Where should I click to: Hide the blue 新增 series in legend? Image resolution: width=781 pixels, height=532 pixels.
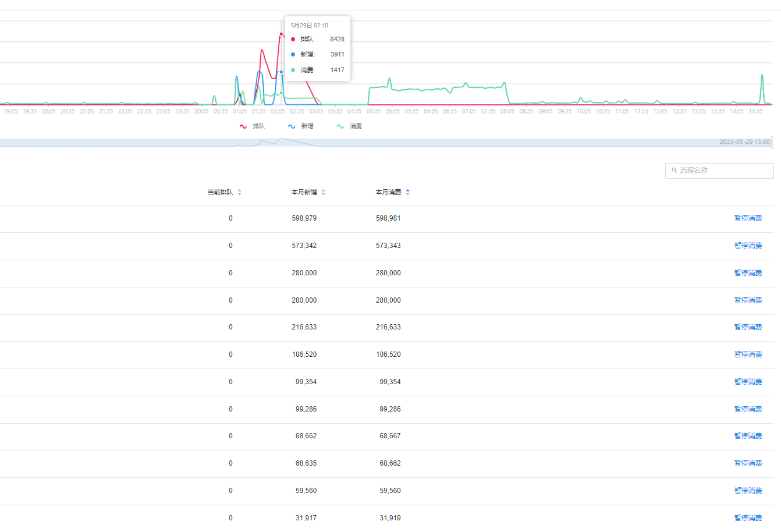301,126
